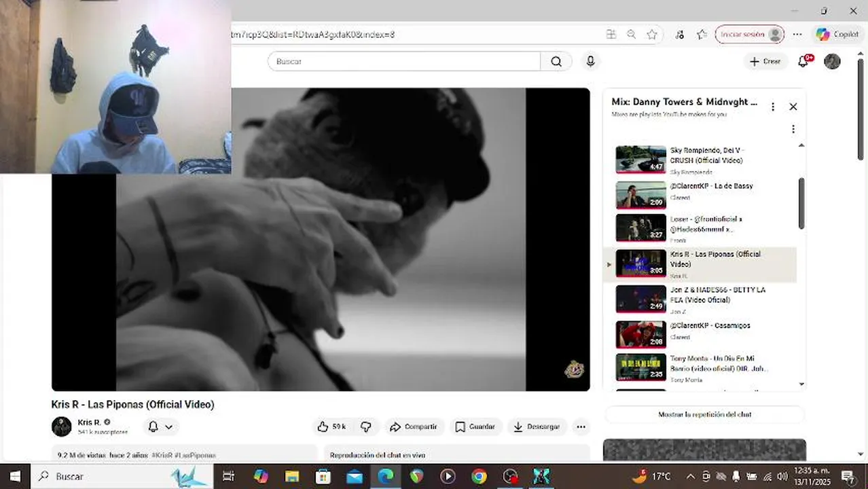Click Compartir to share the video
The width and height of the screenshot is (868, 489).
413,427
